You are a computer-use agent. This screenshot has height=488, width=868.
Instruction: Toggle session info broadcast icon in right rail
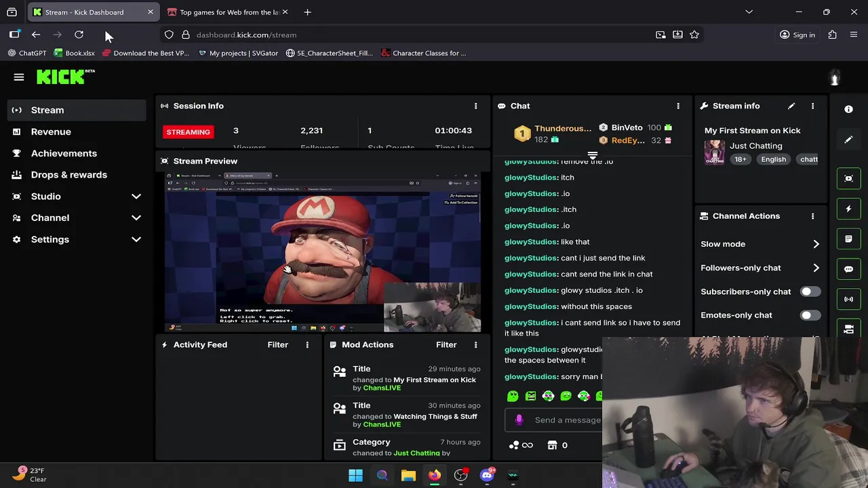pyautogui.click(x=848, y=299)
